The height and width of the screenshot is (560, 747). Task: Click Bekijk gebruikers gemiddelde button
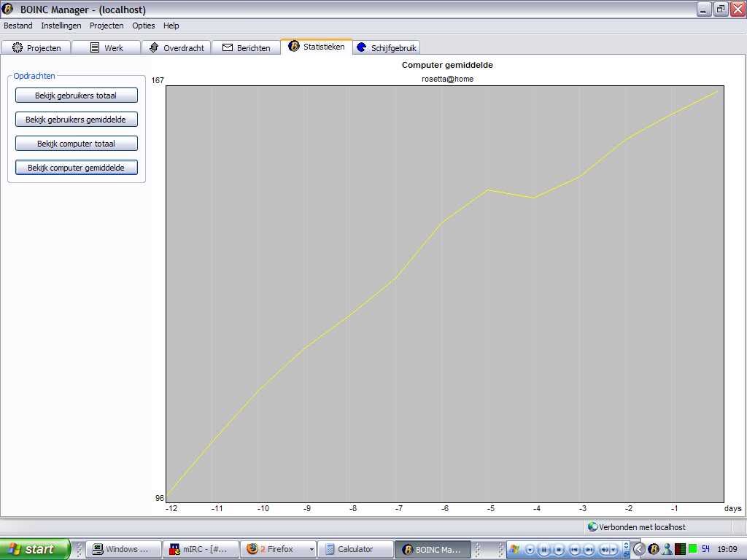pyautogui.click(x=76, y=120)
